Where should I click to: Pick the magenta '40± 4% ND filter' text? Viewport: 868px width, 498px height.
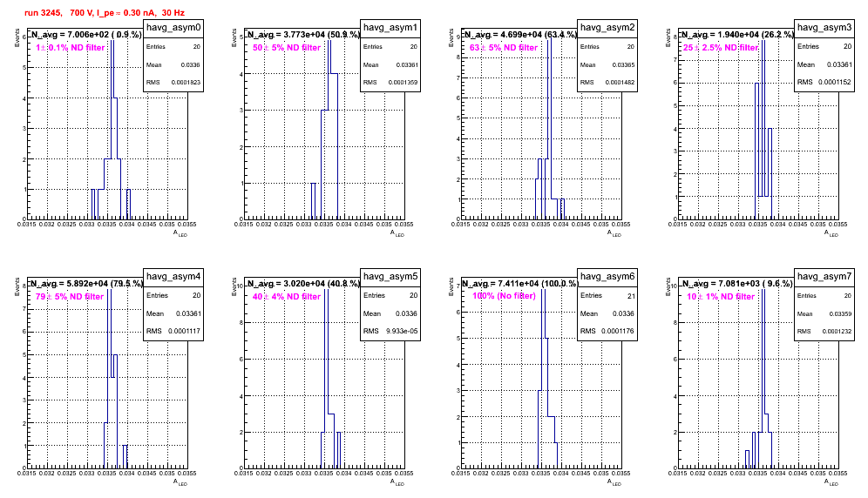point(287,297)
